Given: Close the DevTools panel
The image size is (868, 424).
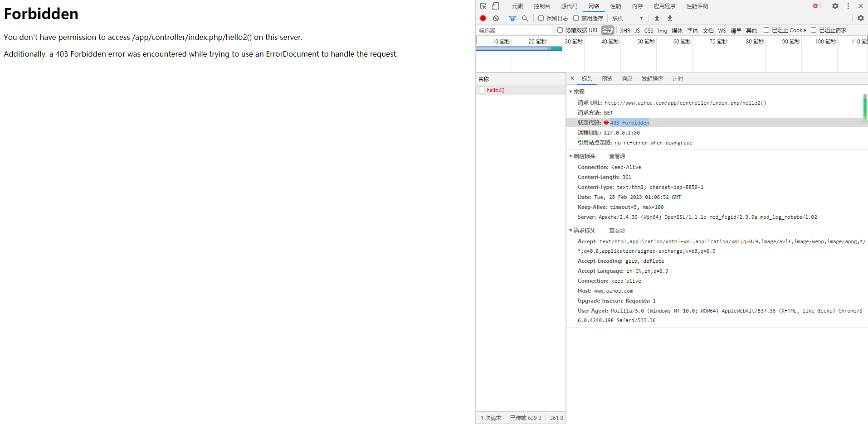Looking at the screenshot, I should (x=861, y=6).
